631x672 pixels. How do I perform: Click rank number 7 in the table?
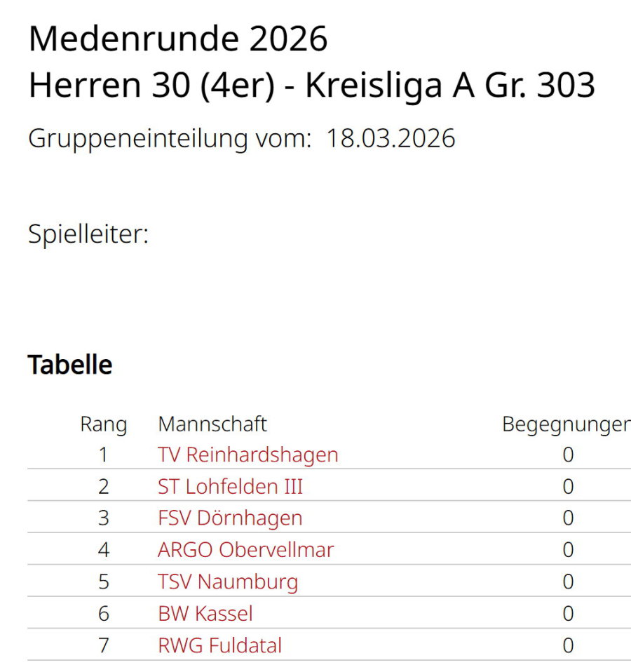tap(104, 645)
